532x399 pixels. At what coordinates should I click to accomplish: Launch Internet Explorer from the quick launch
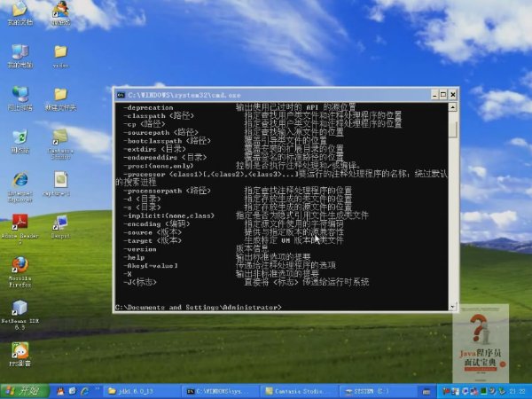84,391
